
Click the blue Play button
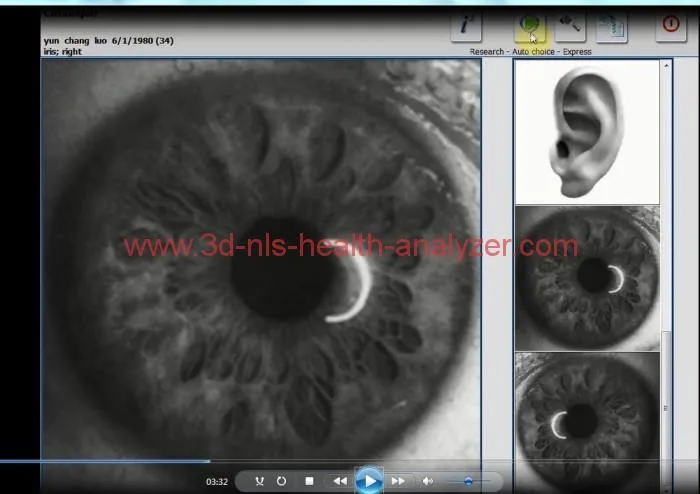coord(369,481)
